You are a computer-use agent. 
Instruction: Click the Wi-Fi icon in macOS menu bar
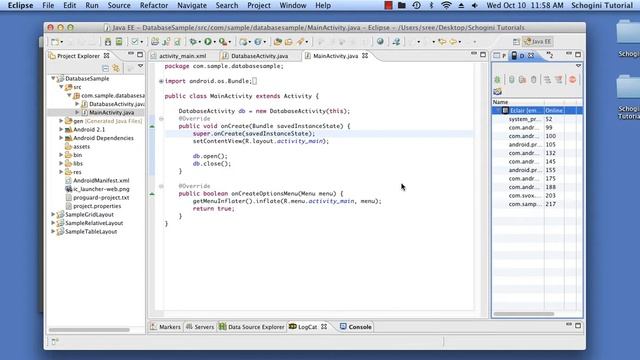click(447, 5)
